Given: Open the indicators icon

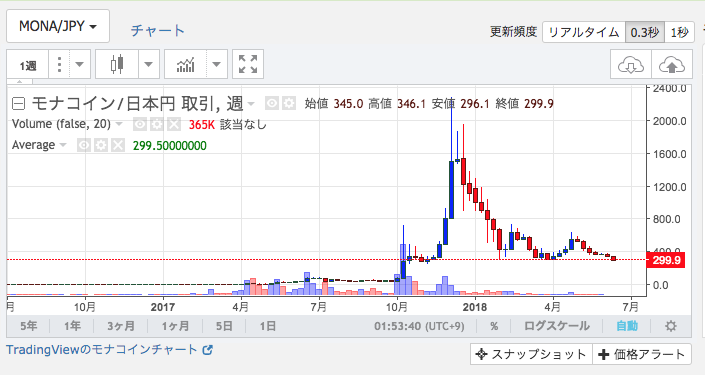Looking at the screenshot, I should 185,65.
